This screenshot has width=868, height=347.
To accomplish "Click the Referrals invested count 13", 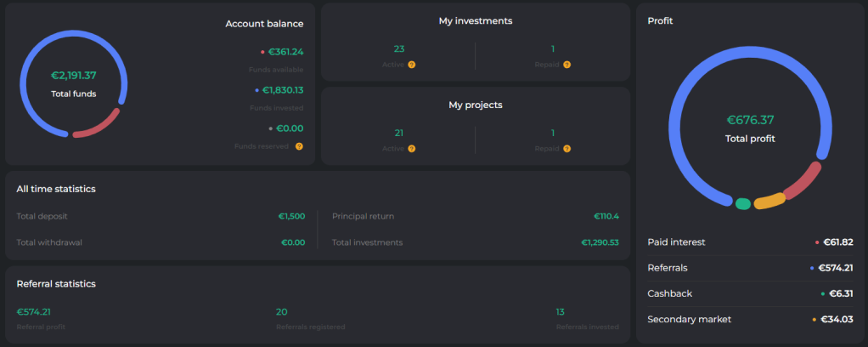I will [560, 312].
